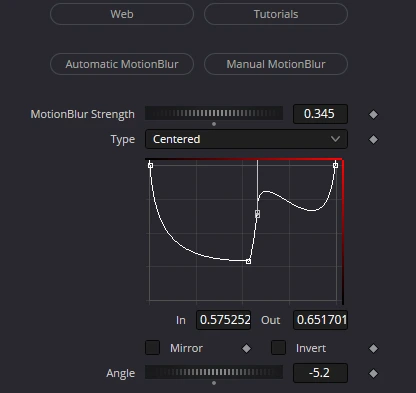Toggle keyframe diamond for MotionBlur Strength
This screenshot has width=416, height=393.
point(373,114)
